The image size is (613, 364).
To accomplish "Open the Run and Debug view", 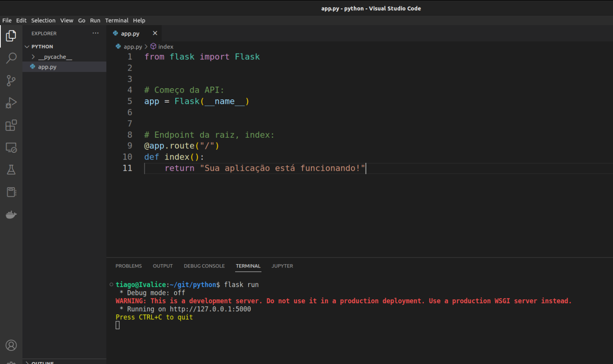I will pyautogui.click(x=11, y=103).
